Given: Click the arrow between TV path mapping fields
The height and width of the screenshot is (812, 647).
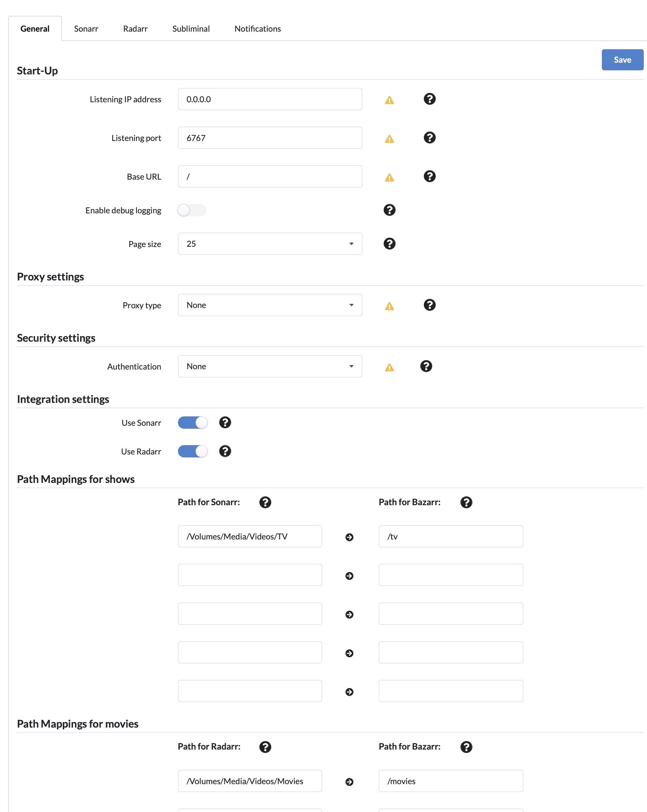Looking at the screenshot, I should coord(350,537).
